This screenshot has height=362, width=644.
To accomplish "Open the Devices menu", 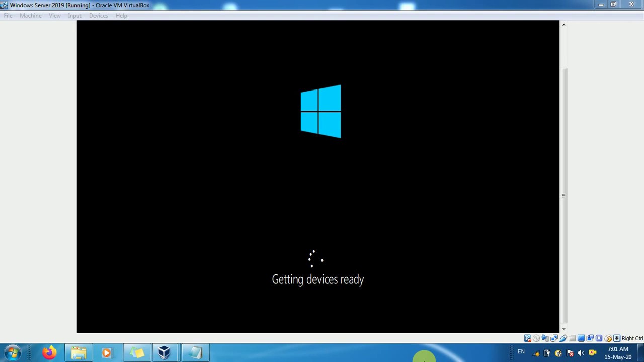I will [x=99, y=16].
